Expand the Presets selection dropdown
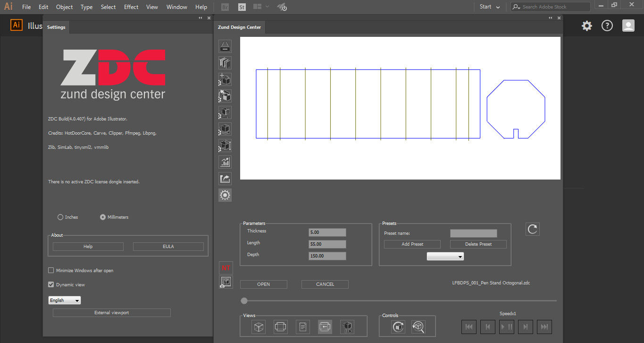The height and width of the screenshot is (343, 644). 445,256
